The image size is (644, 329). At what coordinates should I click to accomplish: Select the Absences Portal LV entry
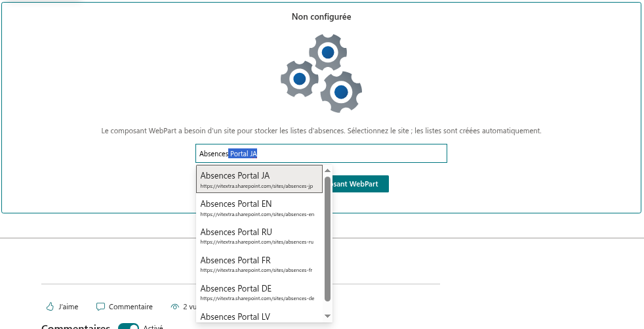click(x=259, y=316)
